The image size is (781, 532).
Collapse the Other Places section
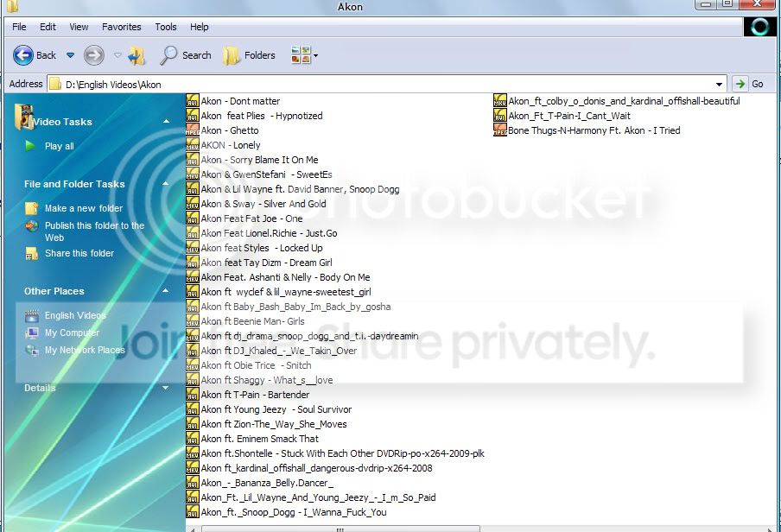[166, 290]
